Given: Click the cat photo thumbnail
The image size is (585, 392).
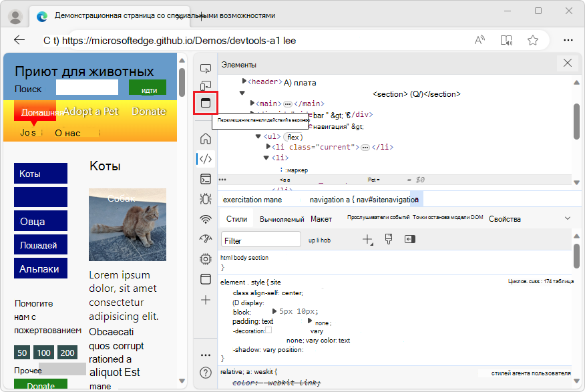Looking at the screenshot, I should pyautogui.click(x=128, y=224).
